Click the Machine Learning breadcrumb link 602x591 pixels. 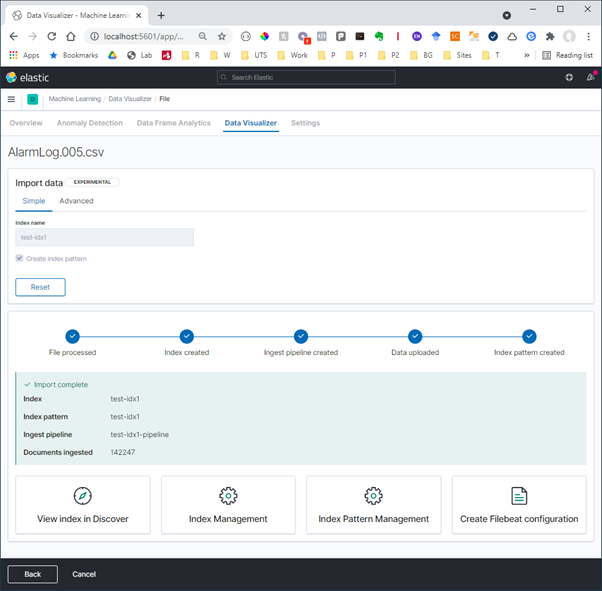pyautogui.click(x=74, y=99)
